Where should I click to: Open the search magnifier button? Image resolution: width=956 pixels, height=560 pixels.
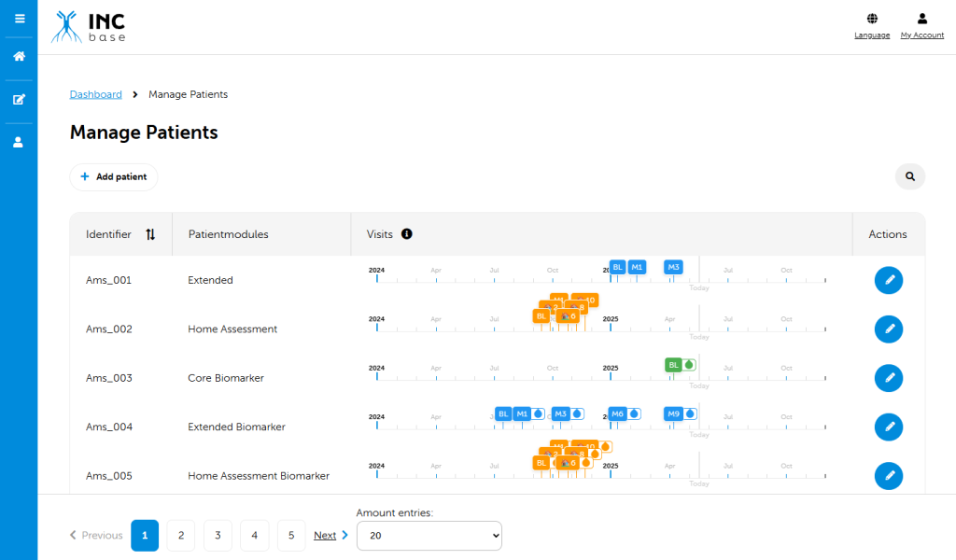tap(909, 175)
